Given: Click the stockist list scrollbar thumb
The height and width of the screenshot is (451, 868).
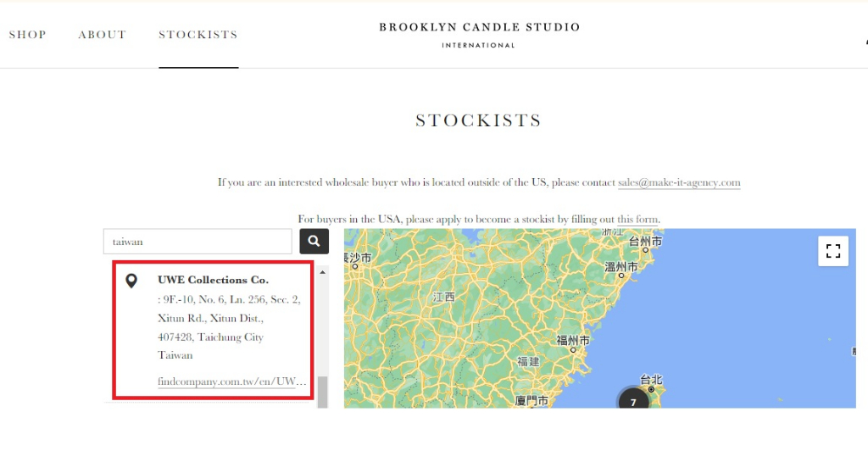Looking at the screenshot, I should pos(323,392).
